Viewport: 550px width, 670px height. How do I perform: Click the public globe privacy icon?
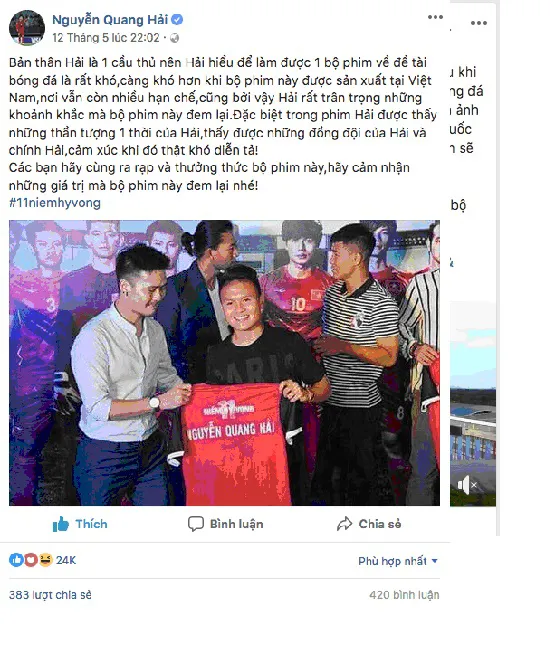pos(174,38)
